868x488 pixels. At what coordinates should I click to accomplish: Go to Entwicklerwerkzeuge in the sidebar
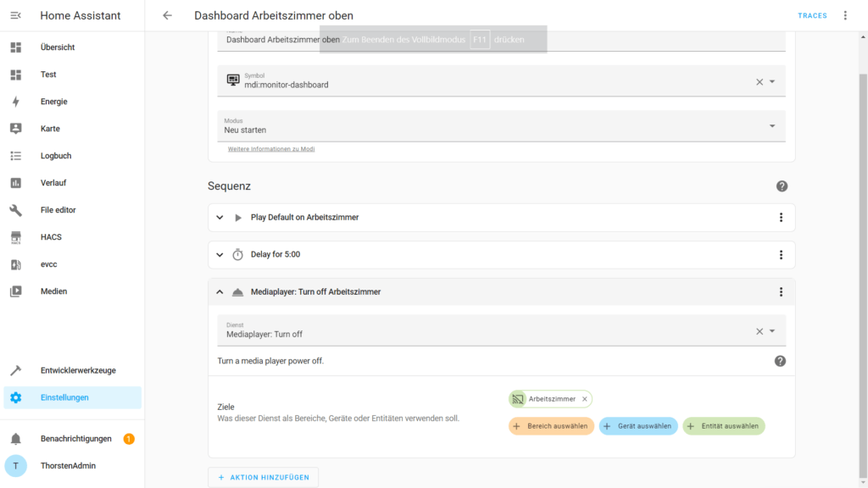[78, 370]
